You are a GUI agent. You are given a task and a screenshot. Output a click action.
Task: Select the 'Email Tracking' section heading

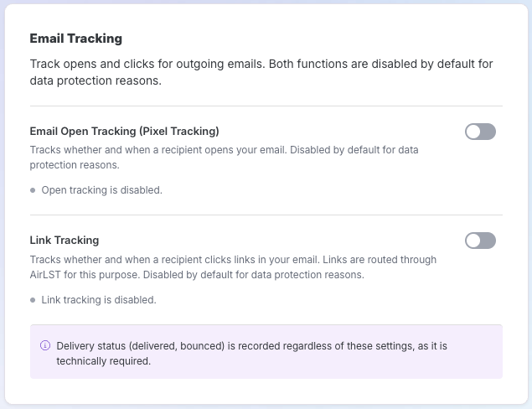[x=76, y=39]
